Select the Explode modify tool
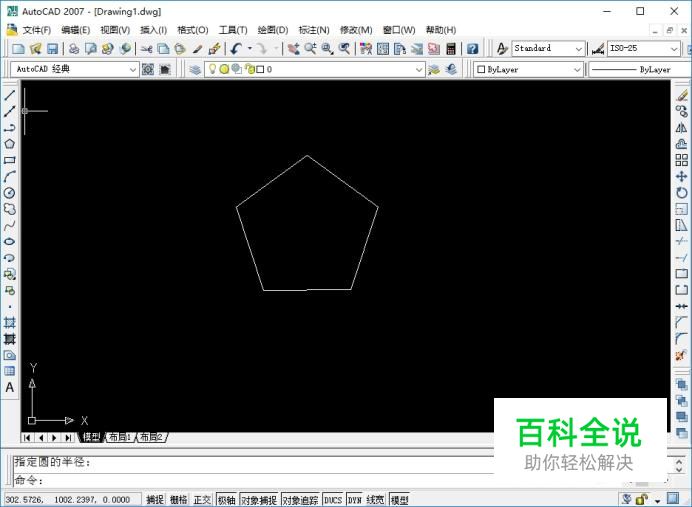 point(682,355)
